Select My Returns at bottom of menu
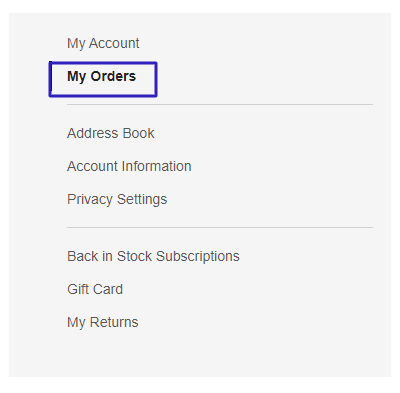 pyautogui.click(x=103, y=322)
